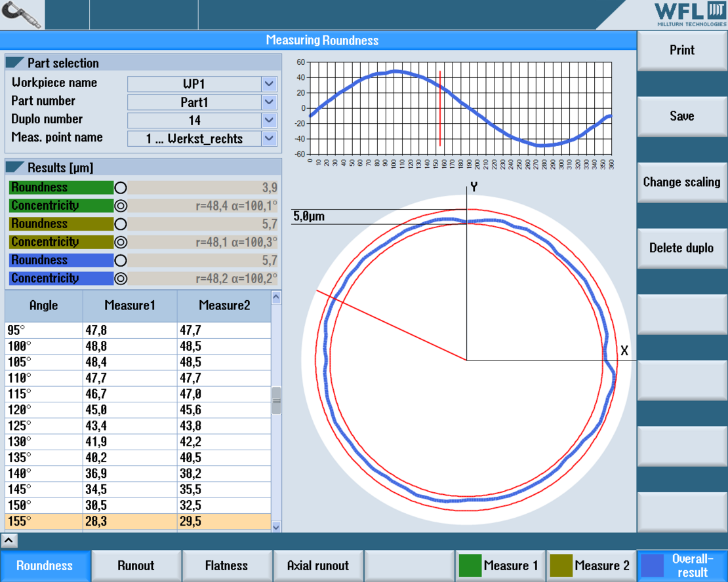Open the Part number dropdown arrow

270,102
